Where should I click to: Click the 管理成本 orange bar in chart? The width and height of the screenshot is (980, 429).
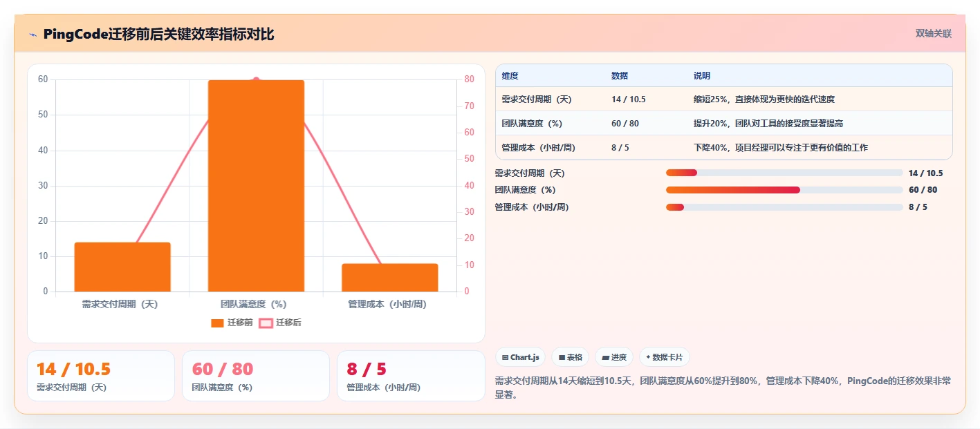pos(390,278)
